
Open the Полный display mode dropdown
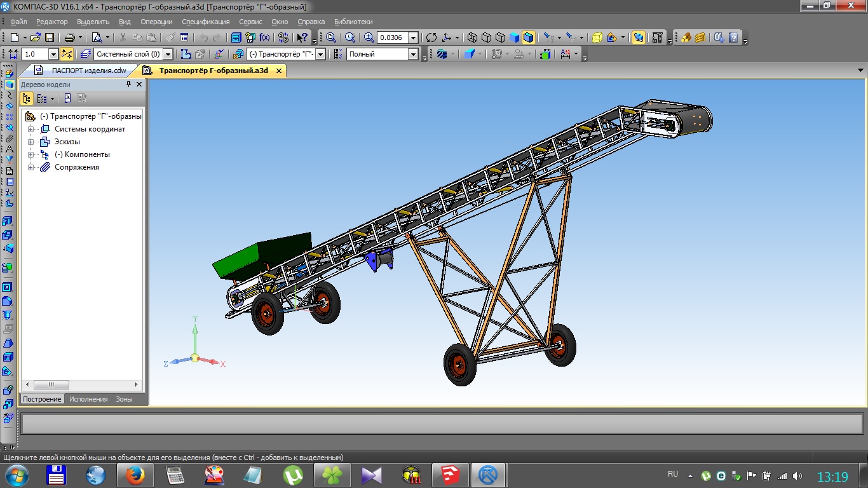click(414, 54)
